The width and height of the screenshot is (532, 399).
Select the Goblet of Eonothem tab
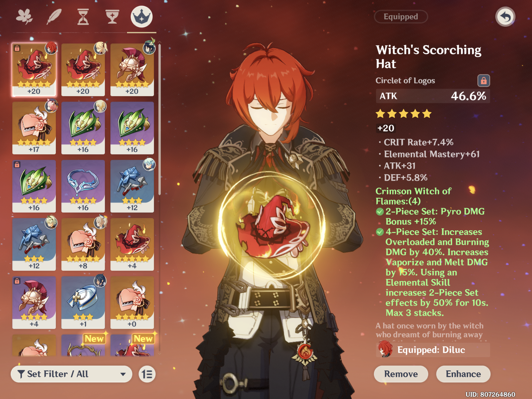click(112, 17)
